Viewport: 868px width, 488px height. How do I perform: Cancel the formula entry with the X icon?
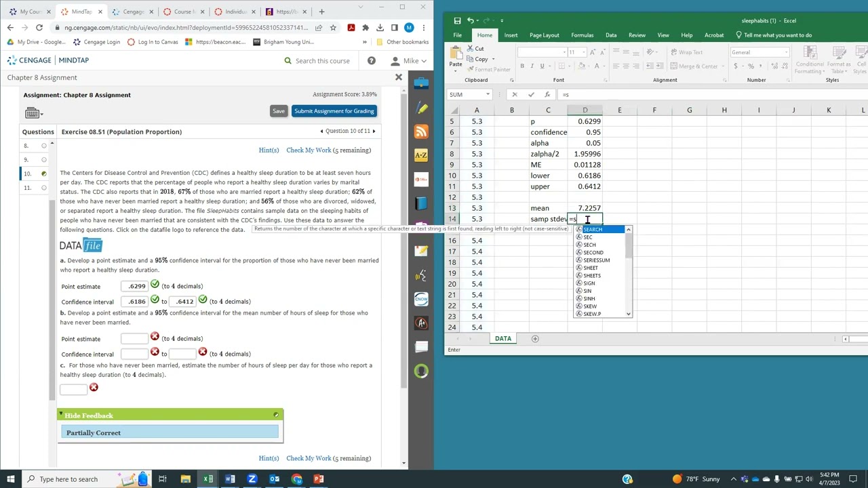tap(515, 95)
